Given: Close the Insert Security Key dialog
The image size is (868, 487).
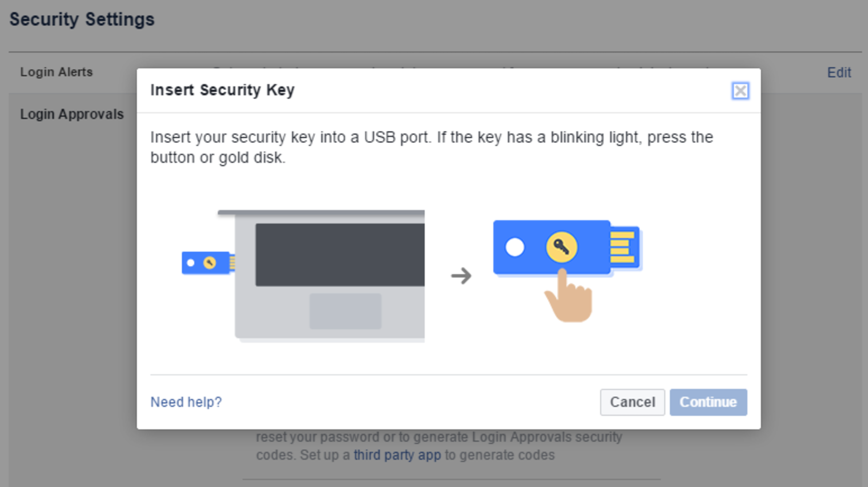Looking at the screenshot, I should point(740,90).
